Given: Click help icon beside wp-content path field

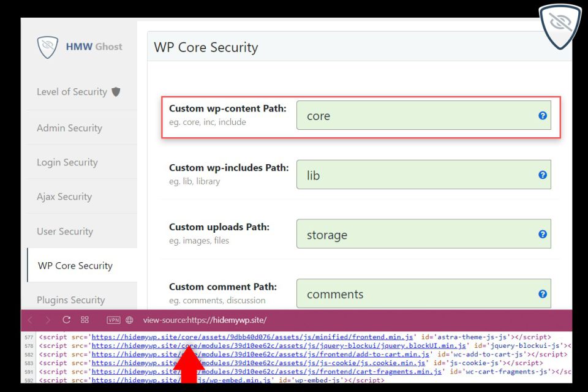Looking at the screenshot, I should pyautogui.click(x=542, y=115).
